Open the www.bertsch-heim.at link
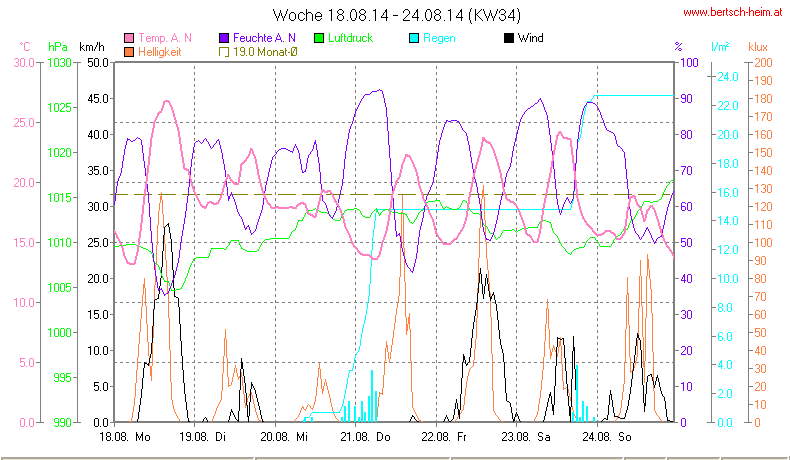Image resolution: width=790 pixels, height=460 pixels. click(x=733, y=12)
